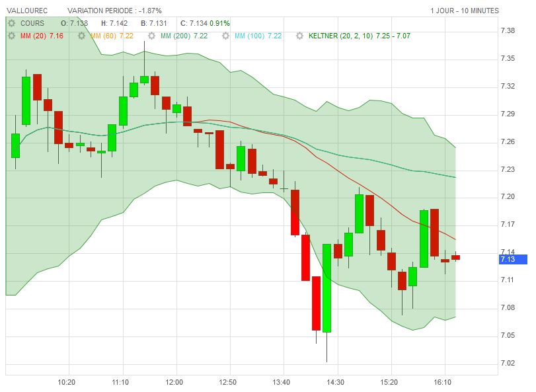
Task: Click the 7.17 price axis label
Action: click(508, 225)
